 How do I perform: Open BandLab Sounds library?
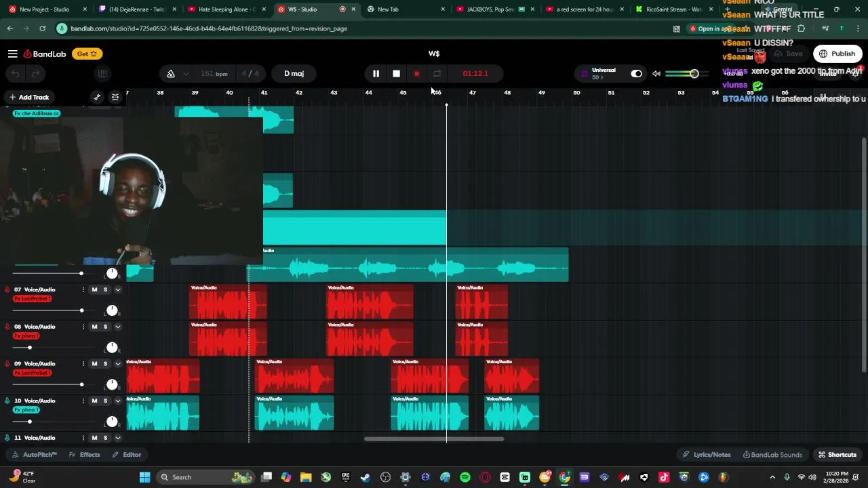(772, 455)
